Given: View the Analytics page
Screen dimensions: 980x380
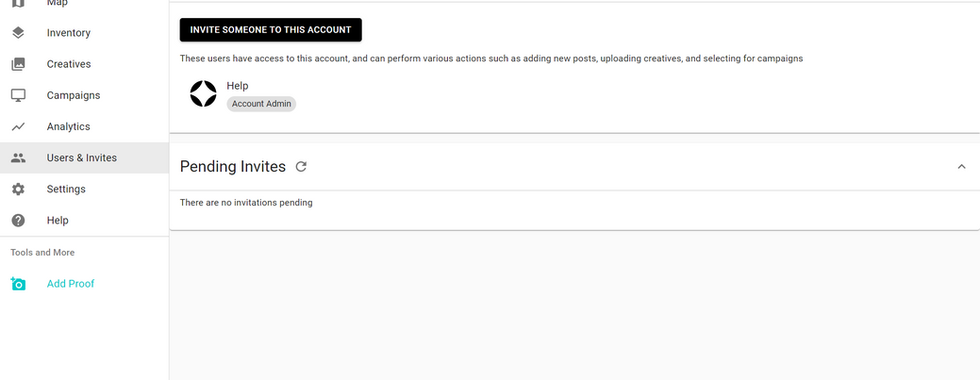Looking at the screenshot, I should coord(84,126).
